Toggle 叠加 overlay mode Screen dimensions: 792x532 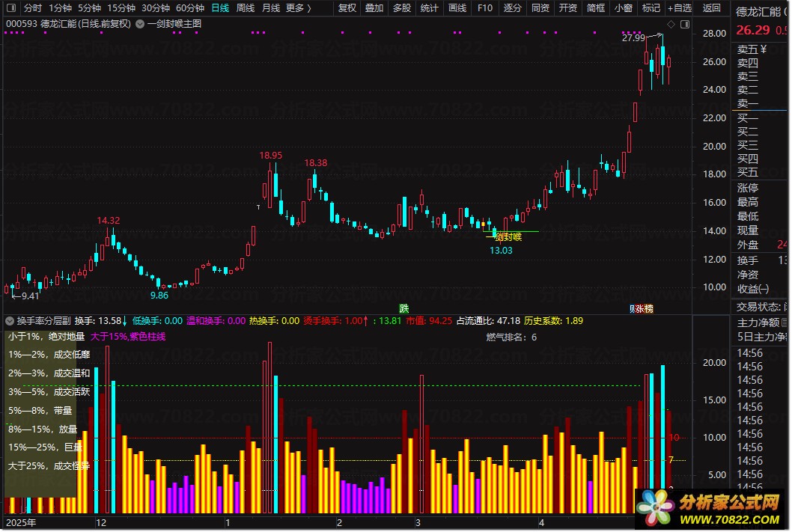(x=374, y=8)
